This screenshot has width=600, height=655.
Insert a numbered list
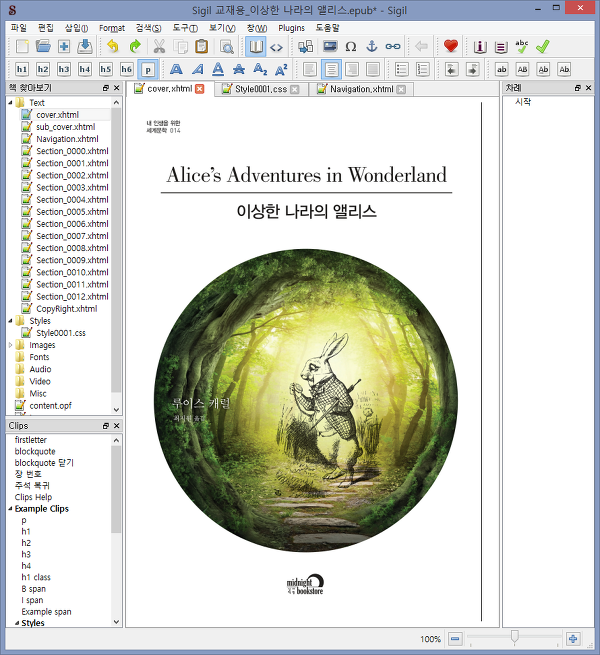coord(422,69)
